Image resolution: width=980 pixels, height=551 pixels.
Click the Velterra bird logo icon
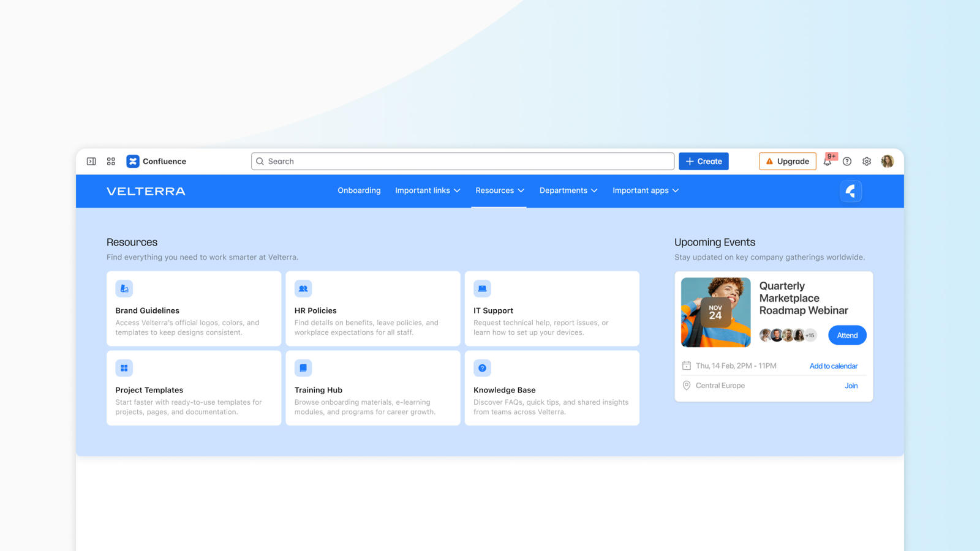click(851, 191)
